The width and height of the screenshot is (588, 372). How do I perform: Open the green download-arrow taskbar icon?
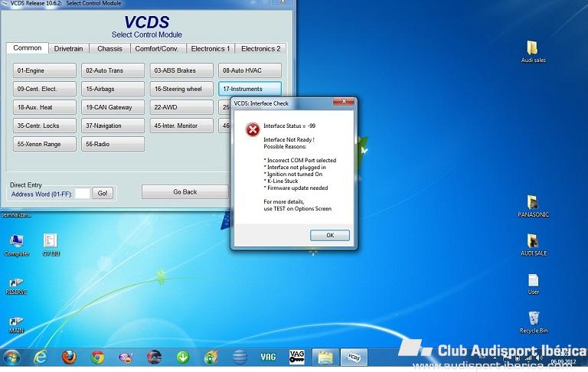point(183,357)
